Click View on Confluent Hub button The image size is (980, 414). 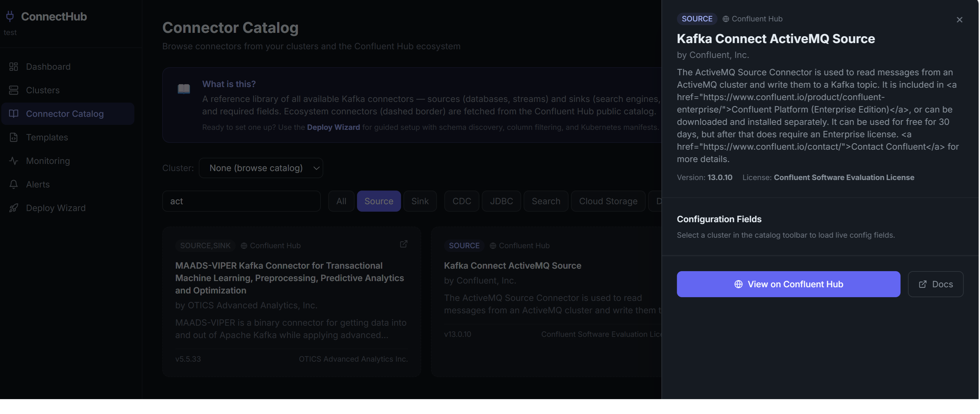(788, 284)
